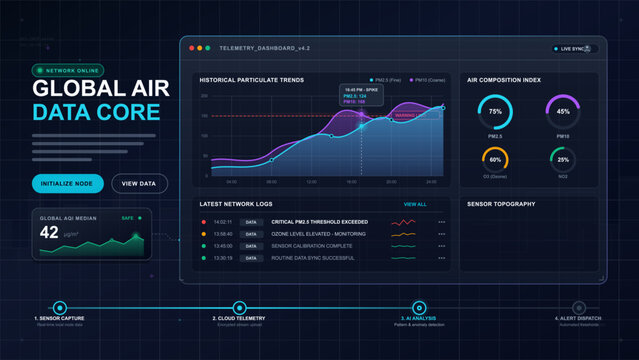639x360 pixels.
Task: Click green status dot of 13:45:00 log
Action: click(x=204, y=246)
